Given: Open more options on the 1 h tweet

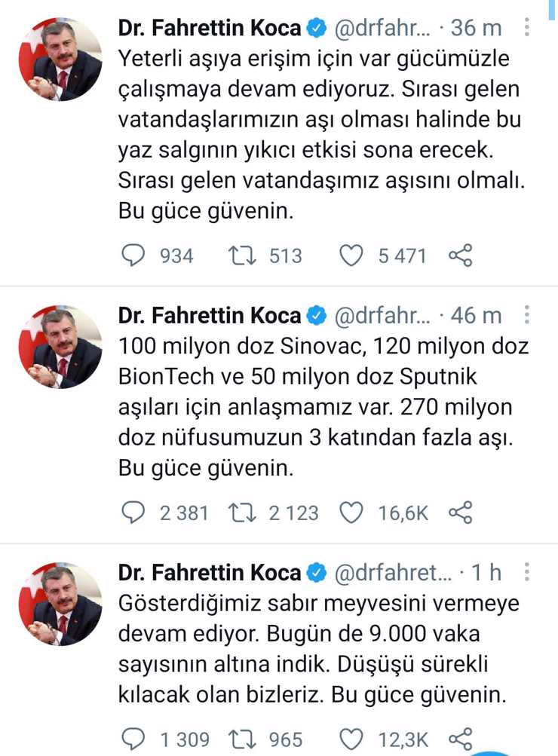Looking at the screenshot, I should [527, 572].
